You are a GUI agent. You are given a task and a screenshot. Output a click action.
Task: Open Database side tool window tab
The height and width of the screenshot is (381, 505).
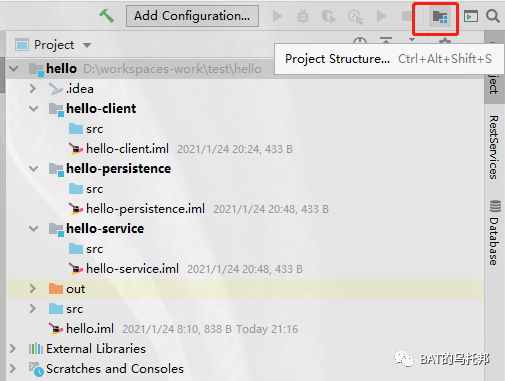coord(494,241)
